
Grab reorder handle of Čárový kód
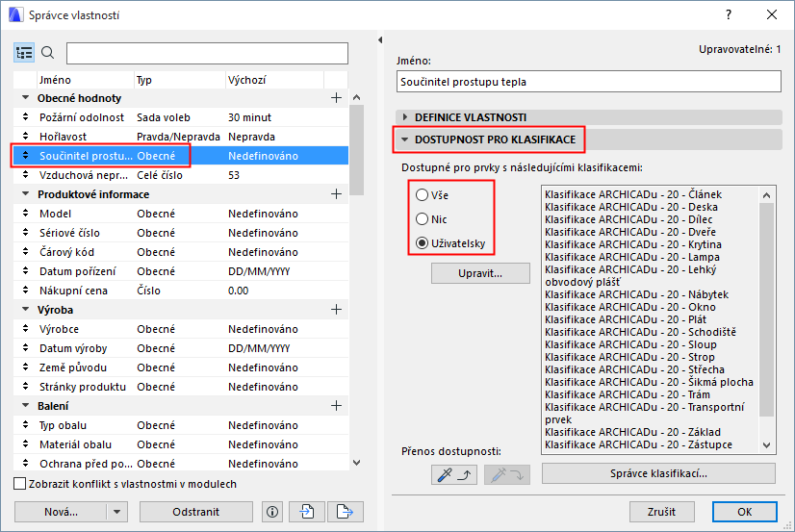[25, 252]
